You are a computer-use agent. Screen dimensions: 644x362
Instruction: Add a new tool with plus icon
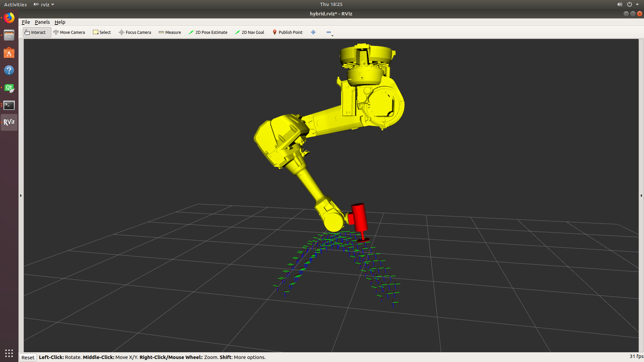coord(313,33)
